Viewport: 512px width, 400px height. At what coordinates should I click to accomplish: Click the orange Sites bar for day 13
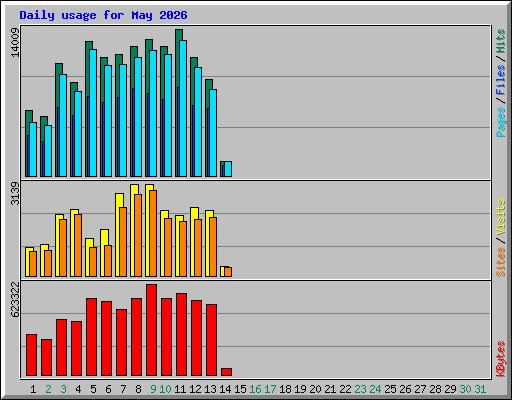[213, 247]
